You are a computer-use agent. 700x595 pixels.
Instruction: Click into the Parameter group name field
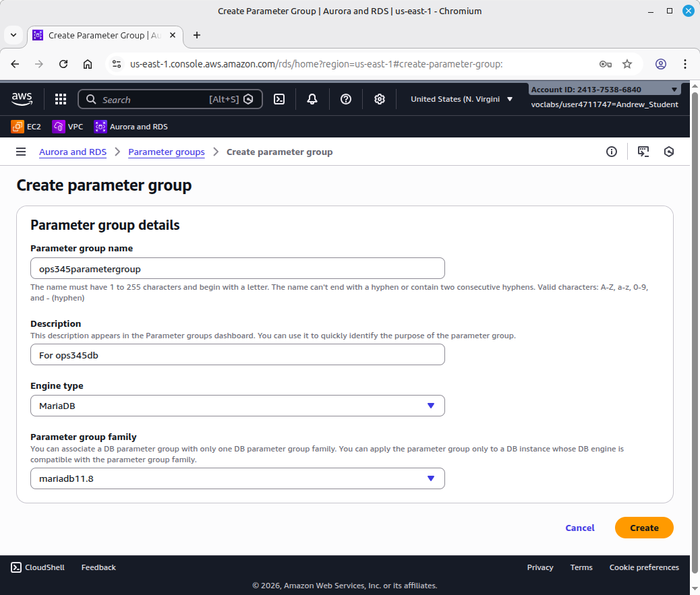click(x=237, y=268)
